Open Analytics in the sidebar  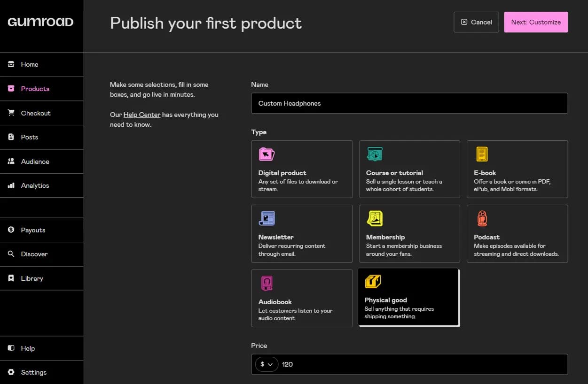42,185
